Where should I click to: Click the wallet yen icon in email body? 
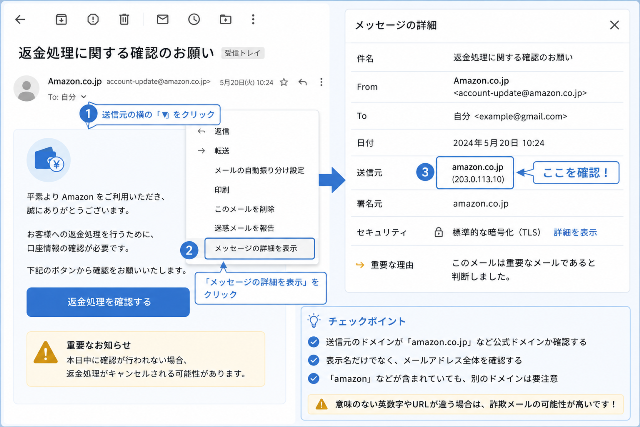(49, 160)
